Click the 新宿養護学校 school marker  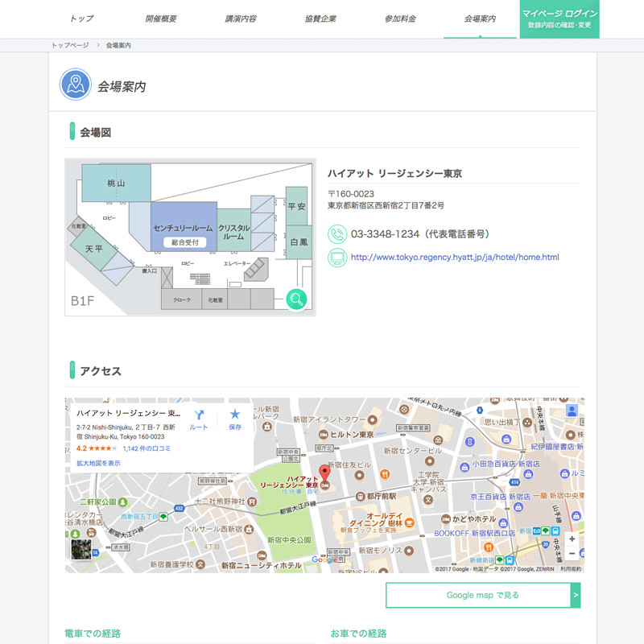point(200,564)
